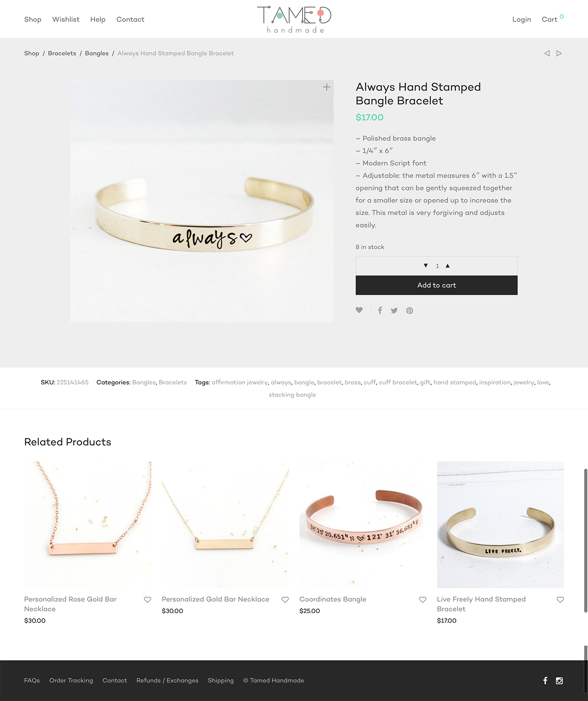Click the Add to cart button

(x=436, y=285)
